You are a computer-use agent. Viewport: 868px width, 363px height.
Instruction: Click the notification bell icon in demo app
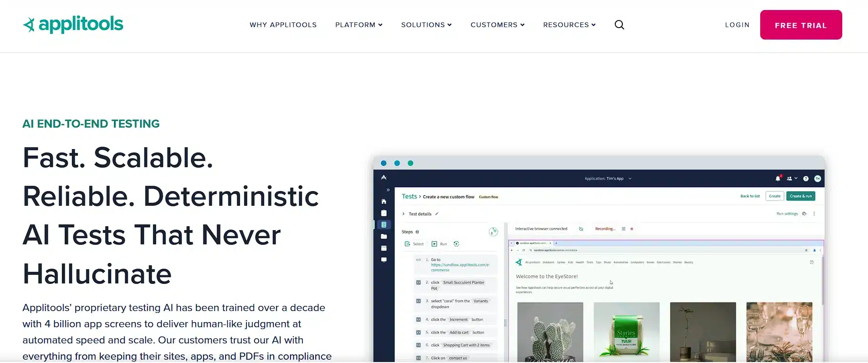pyautogui.click(x=778, y=179)
